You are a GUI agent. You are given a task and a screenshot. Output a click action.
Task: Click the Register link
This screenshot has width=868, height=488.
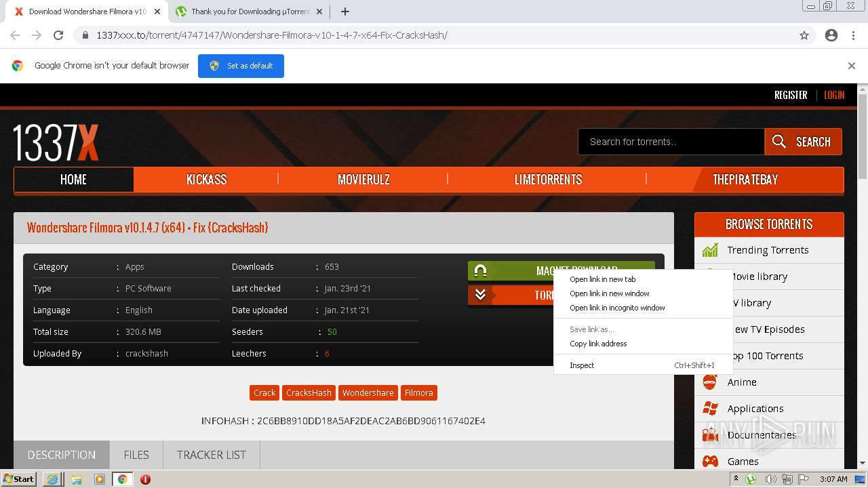pos(791,95)
